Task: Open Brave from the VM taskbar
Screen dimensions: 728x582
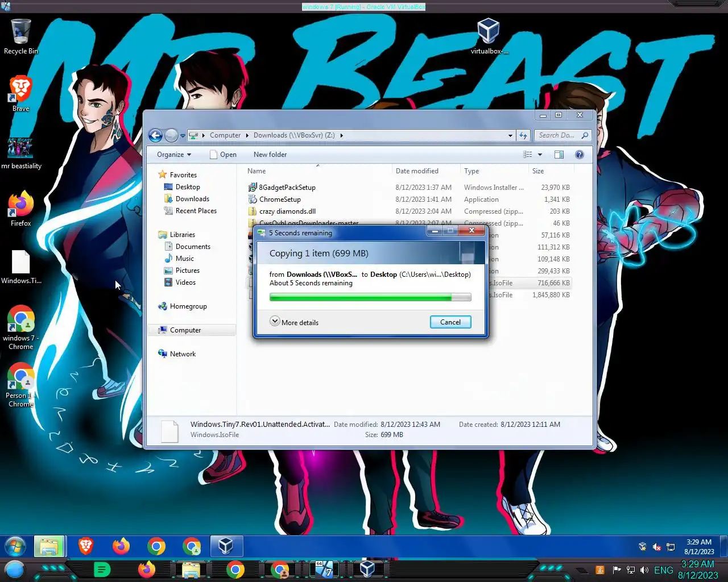Action: (86, 547)
